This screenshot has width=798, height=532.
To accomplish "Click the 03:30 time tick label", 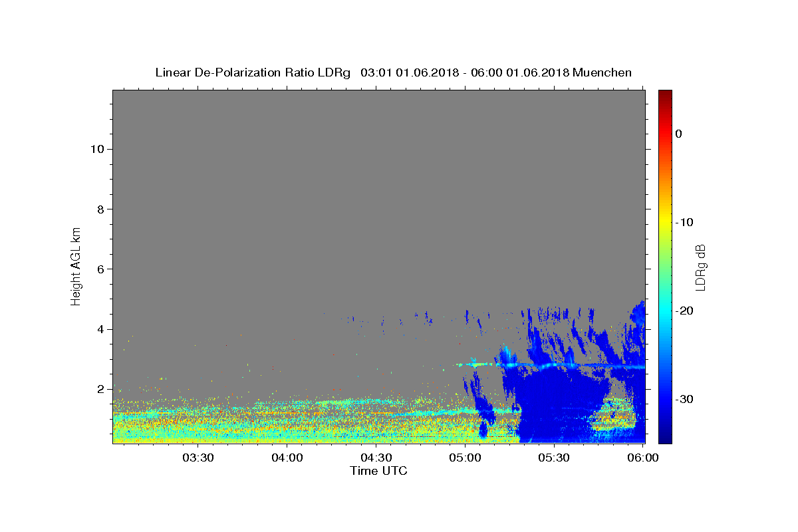I will pyautogui.click(x=198, y=458).
